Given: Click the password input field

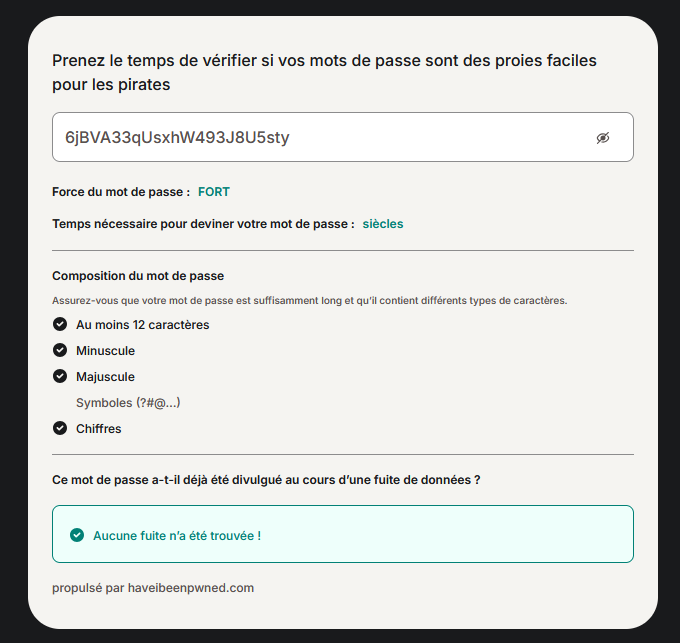Looking at the screenshot, I should tap(343, 137).
